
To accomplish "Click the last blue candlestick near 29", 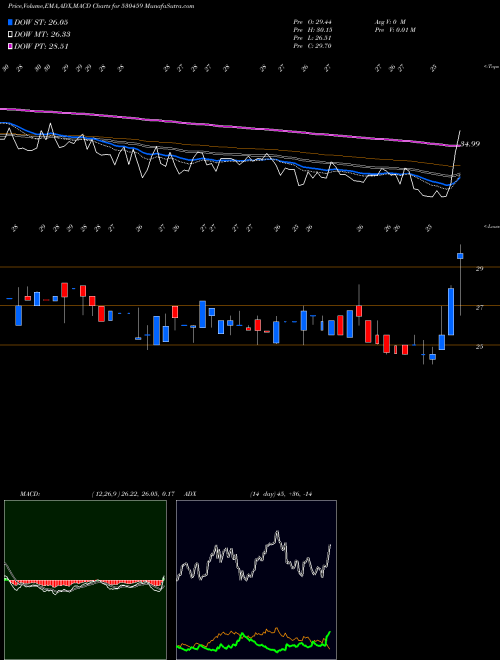I will point(460,256).
